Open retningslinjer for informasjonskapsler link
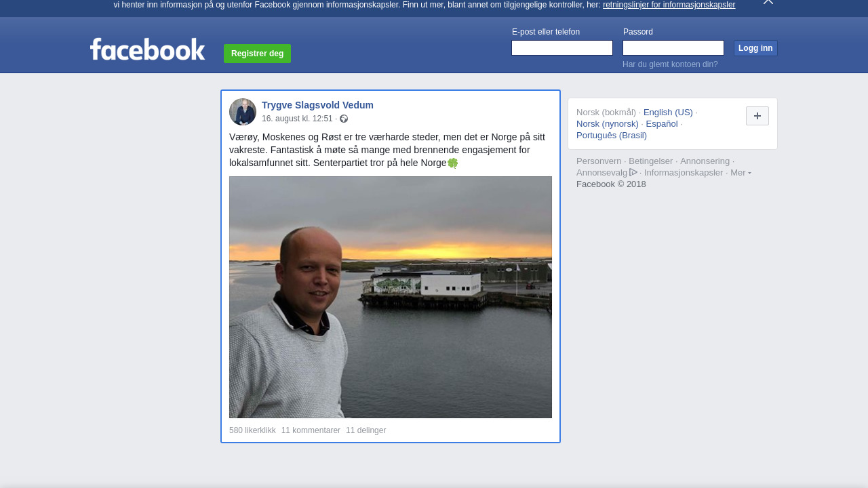Viewport: 868px width, 488px height. tap(669, 5)
